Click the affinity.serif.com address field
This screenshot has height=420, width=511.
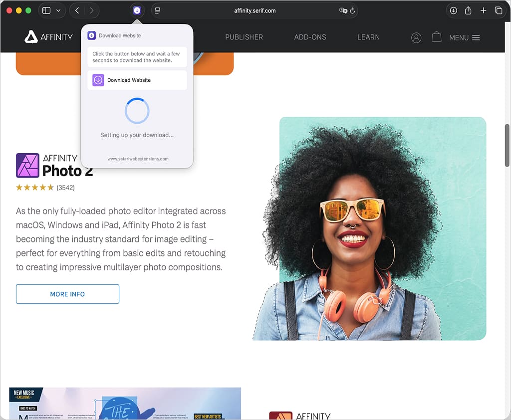pos(255,10)
